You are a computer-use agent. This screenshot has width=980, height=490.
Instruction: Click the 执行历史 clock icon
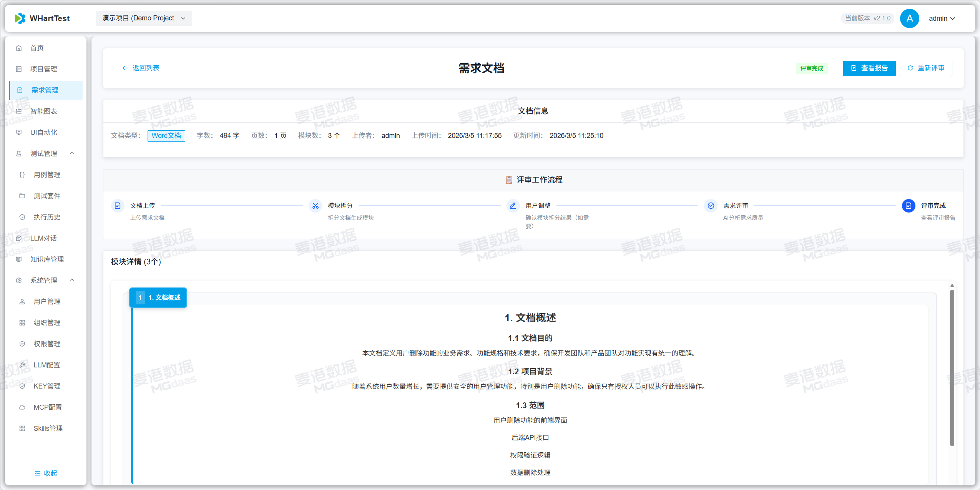click(x=21, y=217)
